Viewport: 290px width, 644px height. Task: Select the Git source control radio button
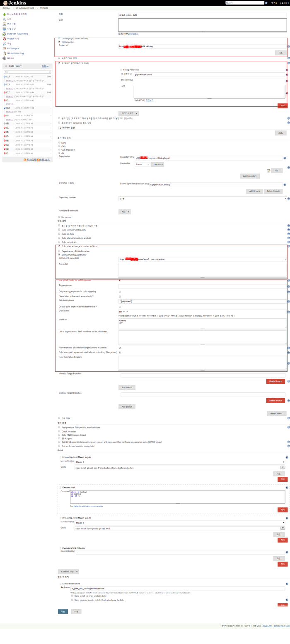click(59, 153)
